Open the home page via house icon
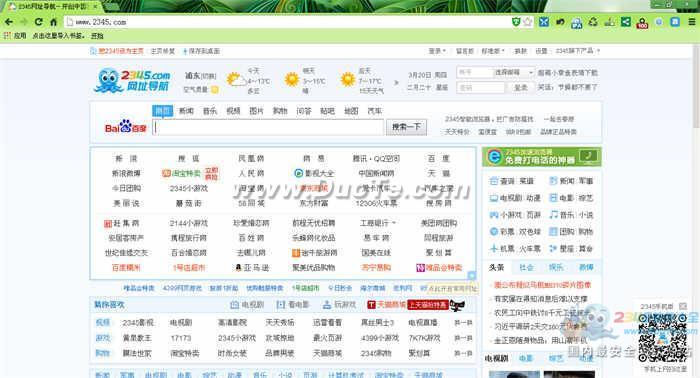Image resolution: width=700 pixels, height=378 pixels. tap(54, 22)
